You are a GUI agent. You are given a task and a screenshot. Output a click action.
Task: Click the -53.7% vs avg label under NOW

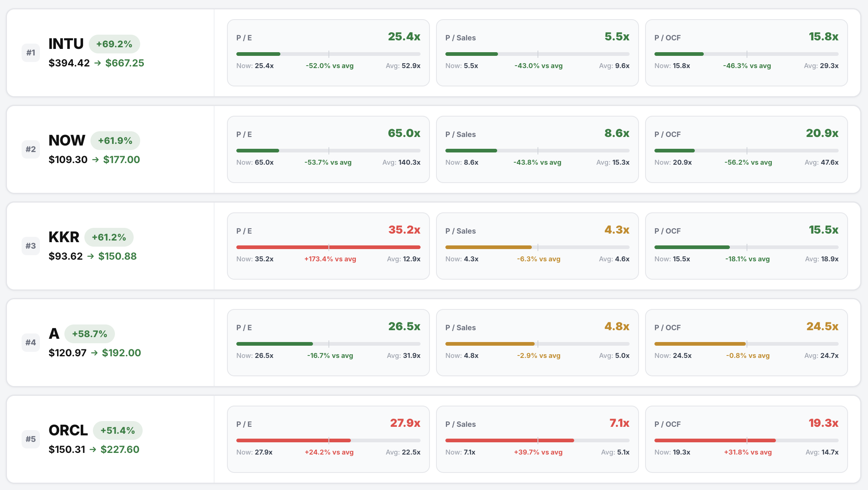pyautogui.click(x=328, y=162)
